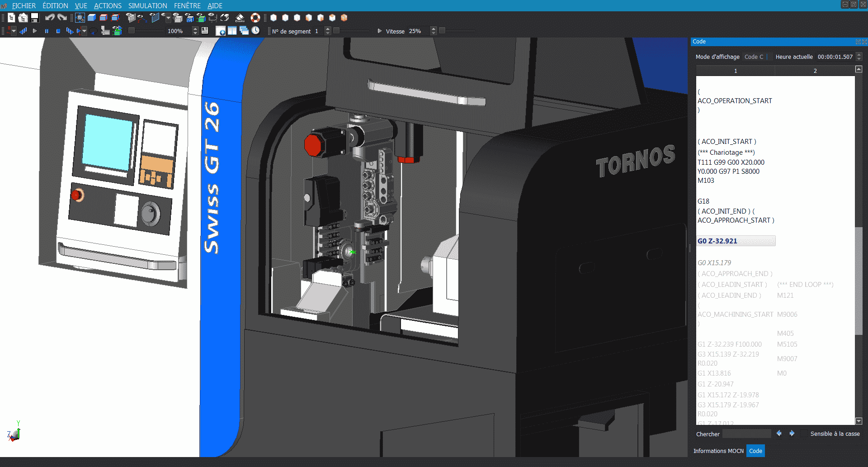Toggle axis visibility eye icon

click(x=141, y=18)
